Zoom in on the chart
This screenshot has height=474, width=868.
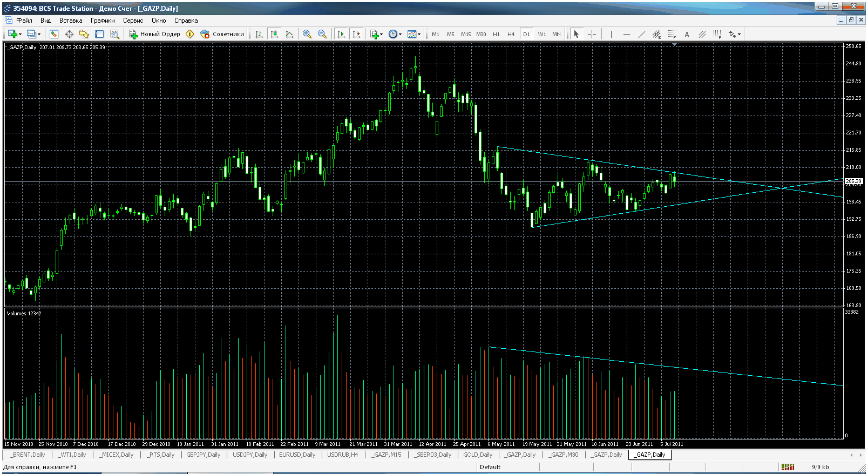coord(307,34)
